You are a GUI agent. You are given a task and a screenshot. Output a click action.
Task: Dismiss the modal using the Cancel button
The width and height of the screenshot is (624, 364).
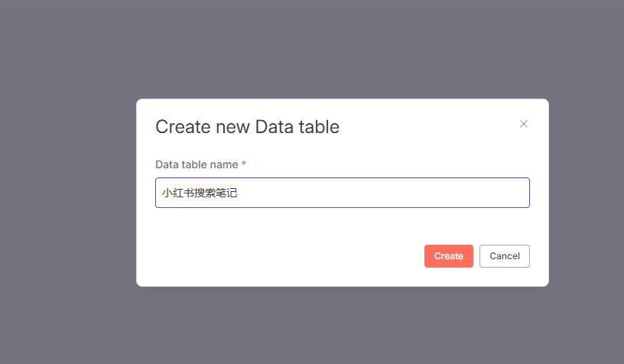point(504,256)
